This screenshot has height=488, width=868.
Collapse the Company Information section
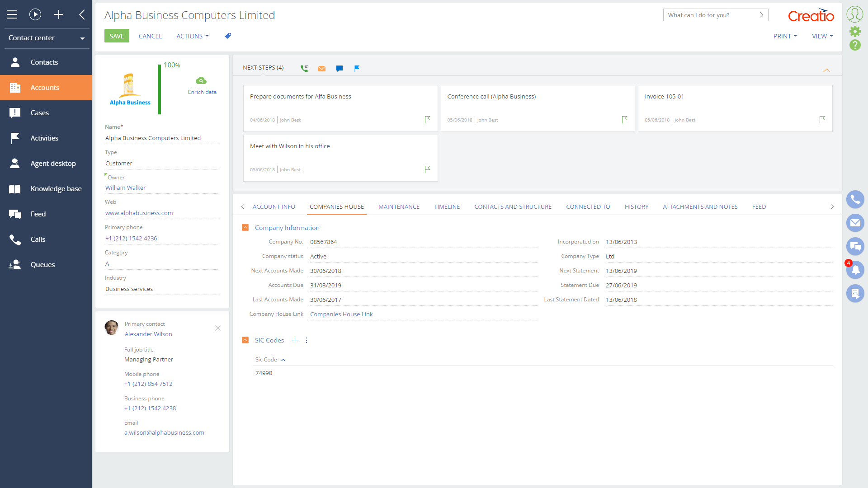coord(245,228)
